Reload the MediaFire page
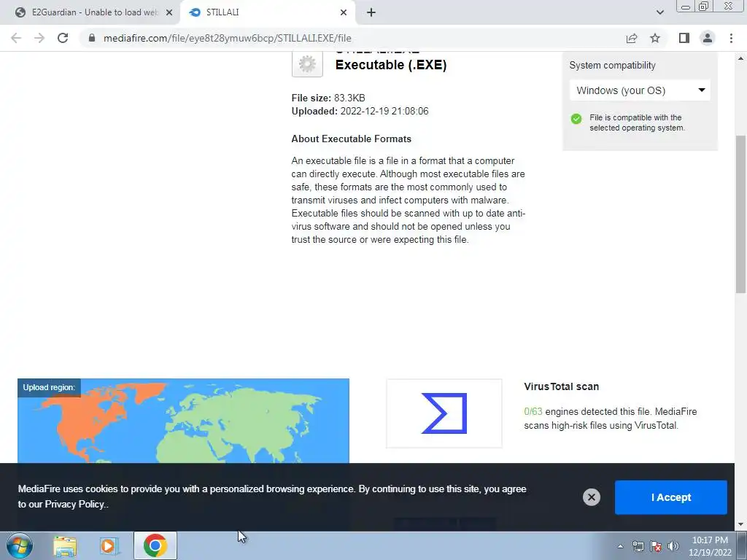The height and width of the screenshot is (560, 747). pos(63,38)
